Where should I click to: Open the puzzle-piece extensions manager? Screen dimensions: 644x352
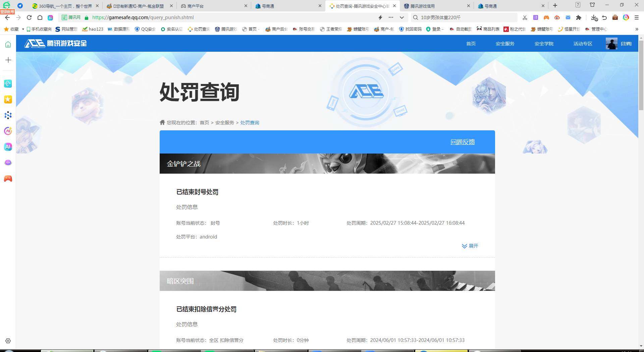coord(579,17)
